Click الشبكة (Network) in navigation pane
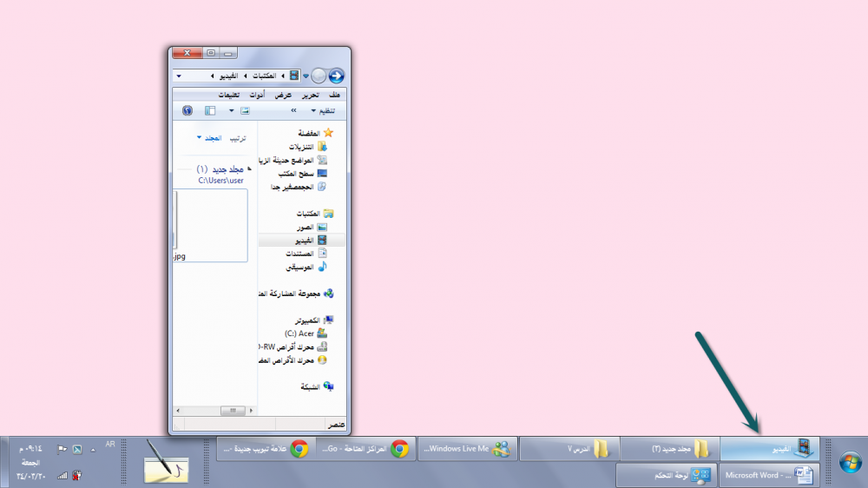This screenshot has width=868, height=488. click(x=302, y=386)
